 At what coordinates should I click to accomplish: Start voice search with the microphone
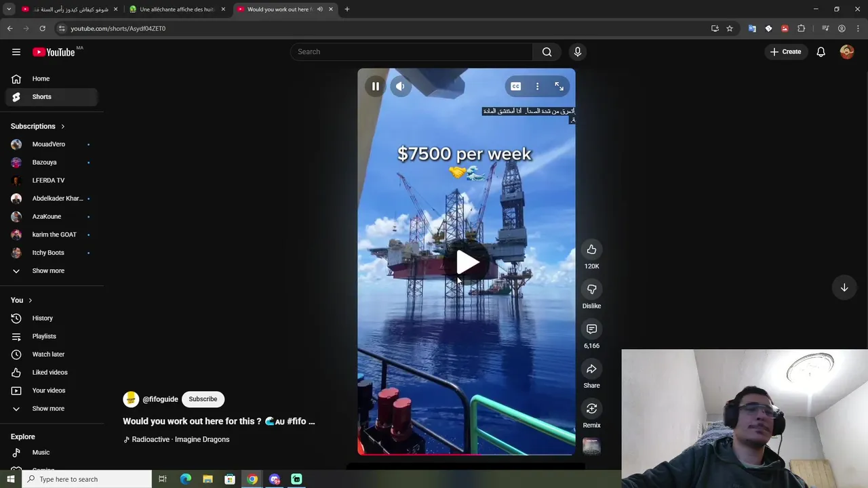coord(578,52)
